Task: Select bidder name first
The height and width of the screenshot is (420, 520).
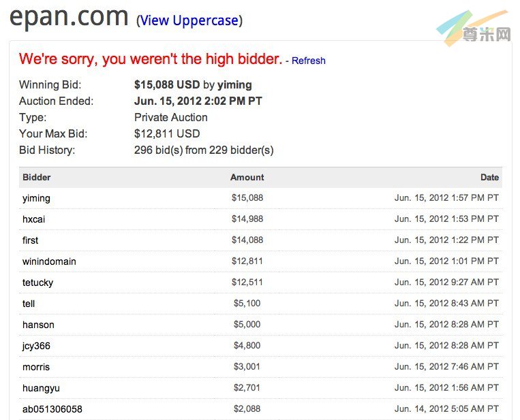Action: (x=30, y=240)
